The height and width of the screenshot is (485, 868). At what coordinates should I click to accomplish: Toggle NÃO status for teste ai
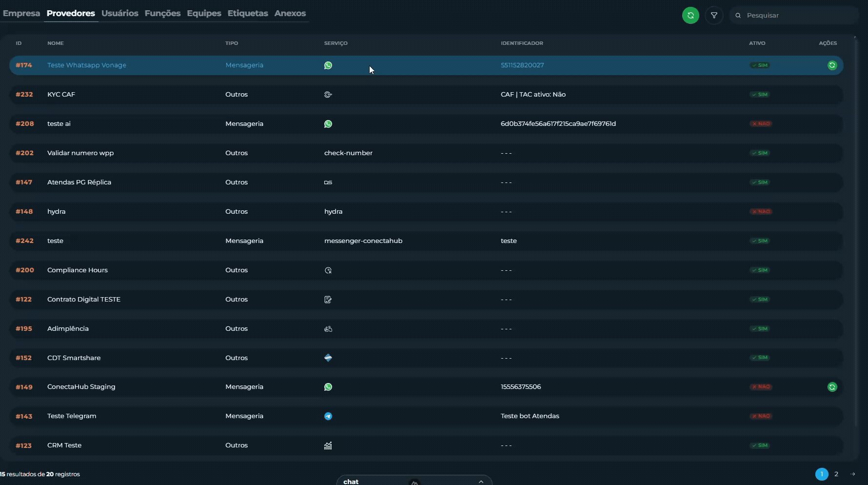click(761, 124)
